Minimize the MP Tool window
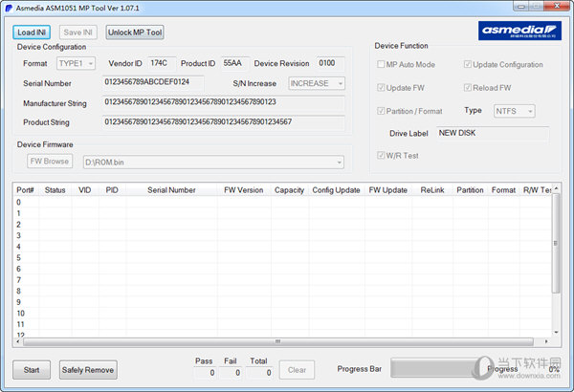Viewport: 574px width, 392px height. point(522,7)
